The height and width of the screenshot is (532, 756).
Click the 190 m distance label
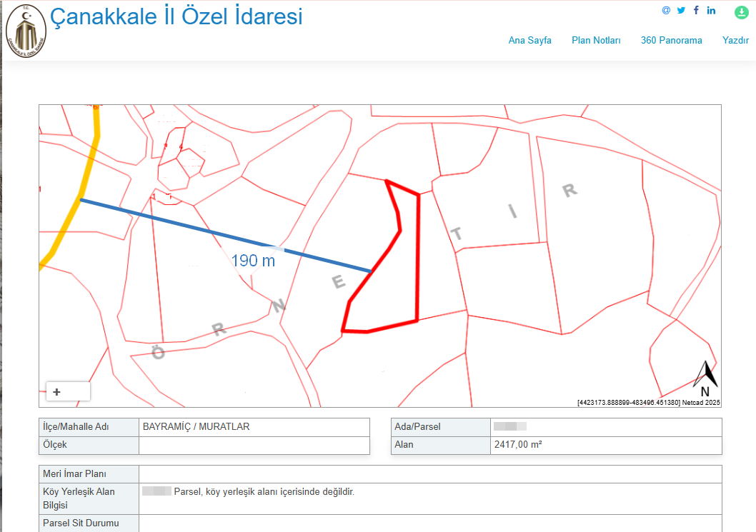(x=253, y=261)
